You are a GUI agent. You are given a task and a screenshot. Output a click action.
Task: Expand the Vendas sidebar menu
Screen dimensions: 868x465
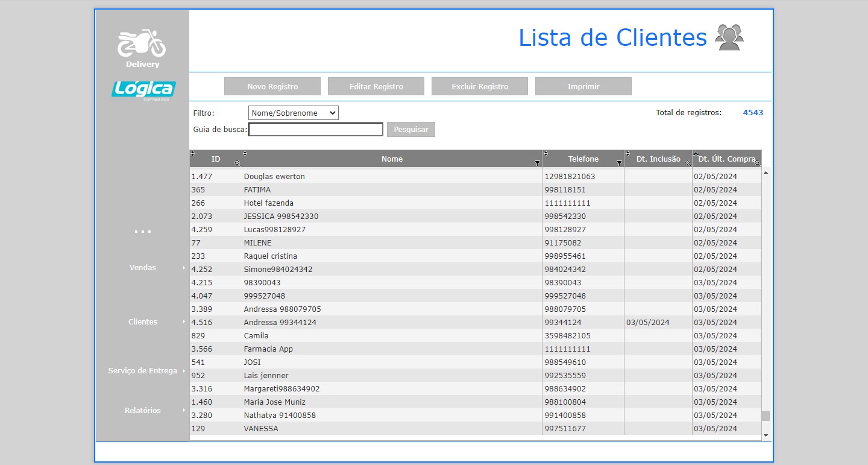click(x=143, y=268)
